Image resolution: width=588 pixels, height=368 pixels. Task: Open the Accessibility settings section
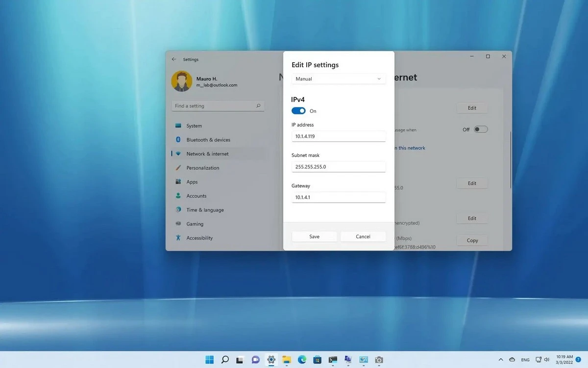coord(199,238)
